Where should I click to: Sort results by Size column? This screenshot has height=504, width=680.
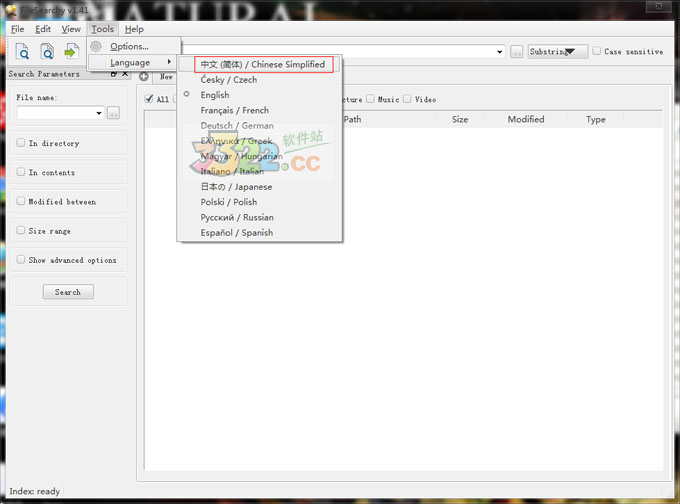point(460,119)
